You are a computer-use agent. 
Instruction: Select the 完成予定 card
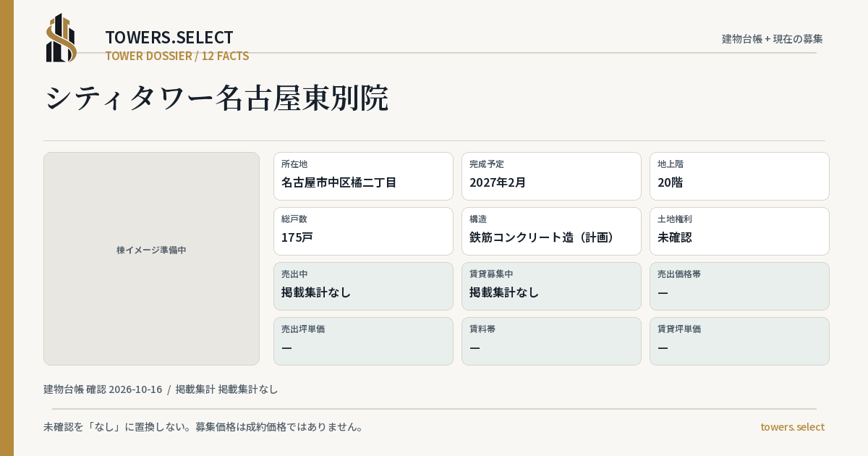tap(551, 176)
